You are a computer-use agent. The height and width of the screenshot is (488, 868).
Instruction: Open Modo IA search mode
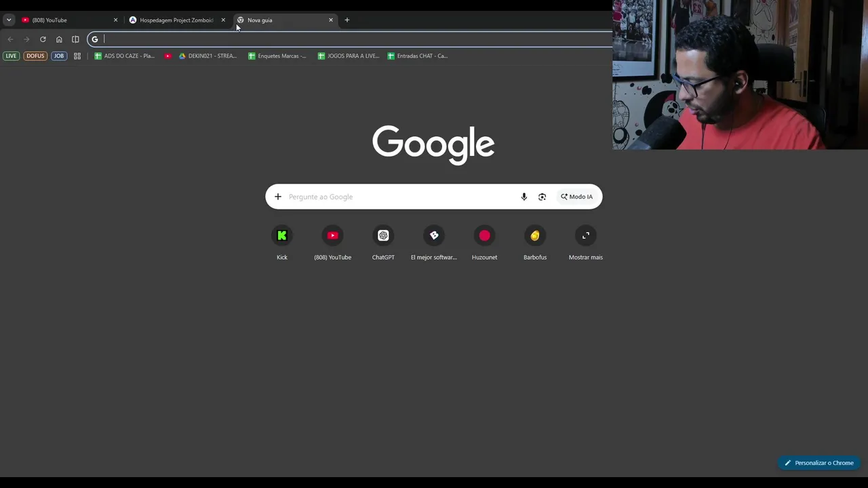(576, 197)
